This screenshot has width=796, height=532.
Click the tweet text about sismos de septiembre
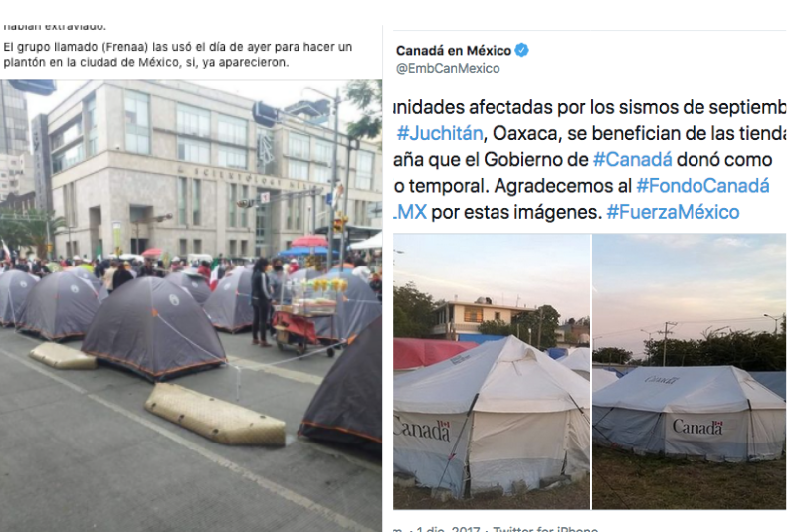(589, 160)
